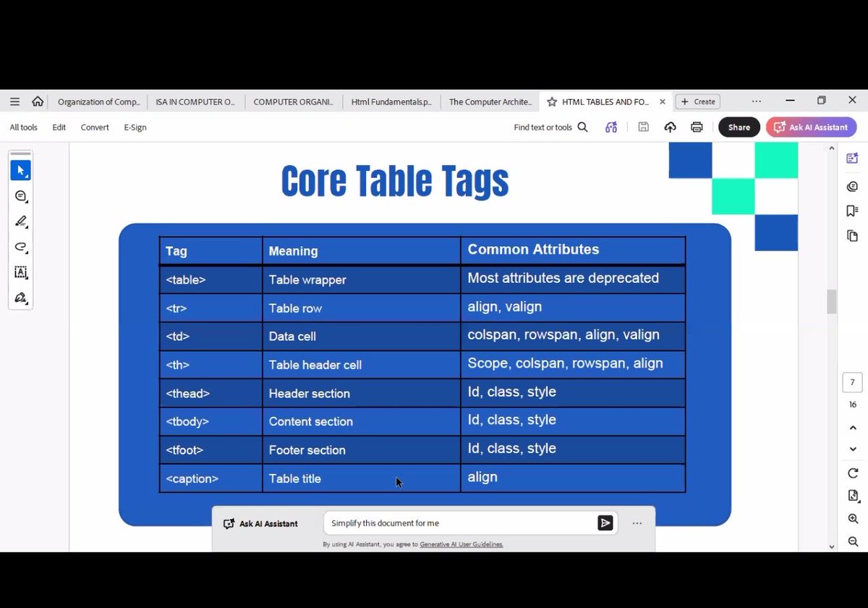Open AI Assistant panel icon in right sidebar
This screenshot has width=868, height=608.
(x=852, y=159)
